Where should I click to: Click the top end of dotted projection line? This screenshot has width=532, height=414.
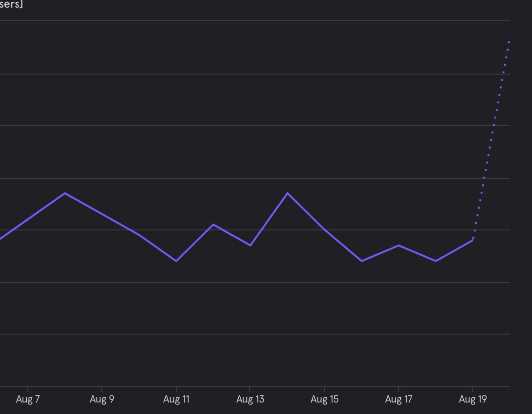tap(509, 42)
